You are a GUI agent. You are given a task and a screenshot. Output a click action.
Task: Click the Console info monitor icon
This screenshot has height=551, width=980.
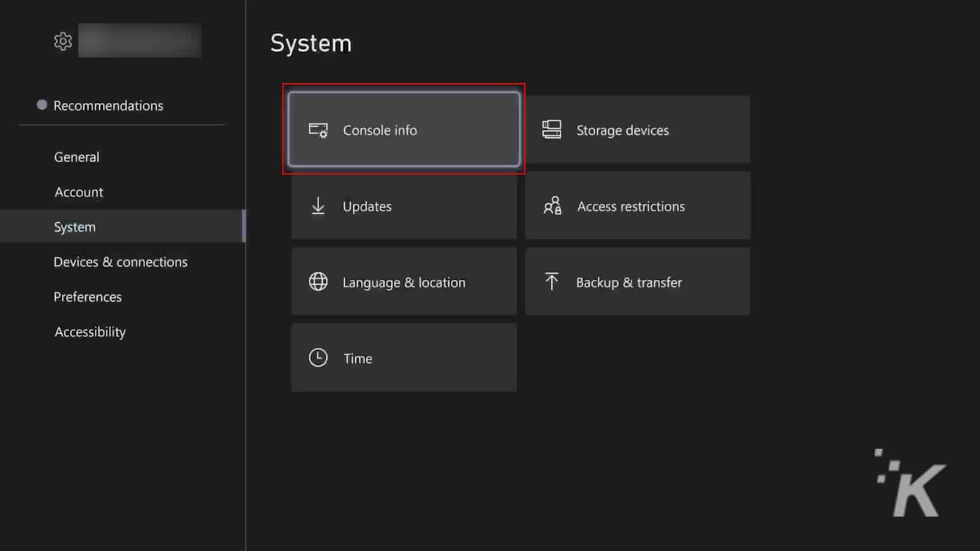tap(318, 130)
